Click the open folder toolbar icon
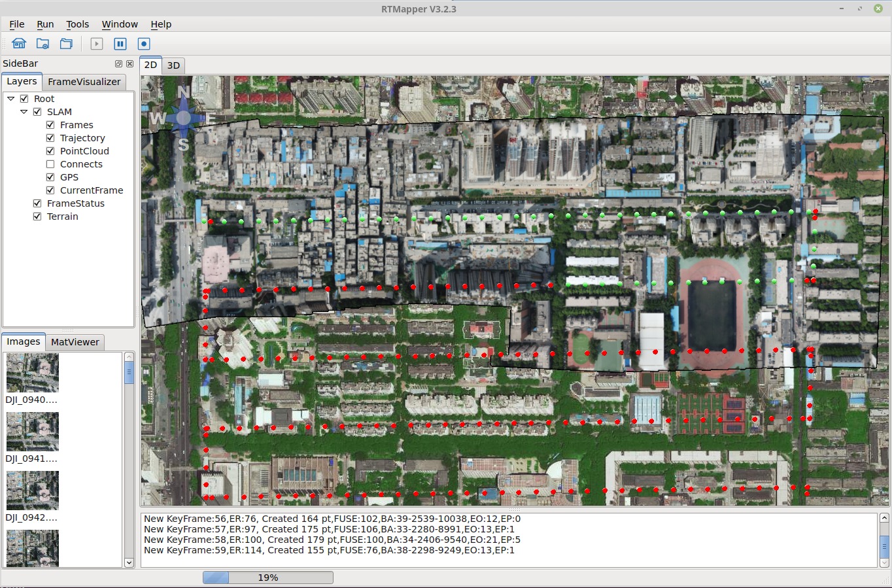892x588 pixels. tap(66, 44)
